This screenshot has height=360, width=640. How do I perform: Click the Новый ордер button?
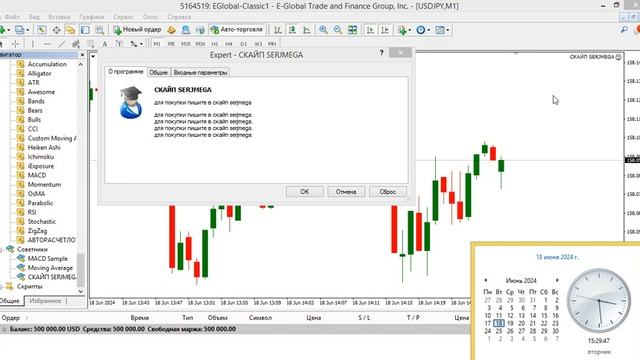coord(137,30)
